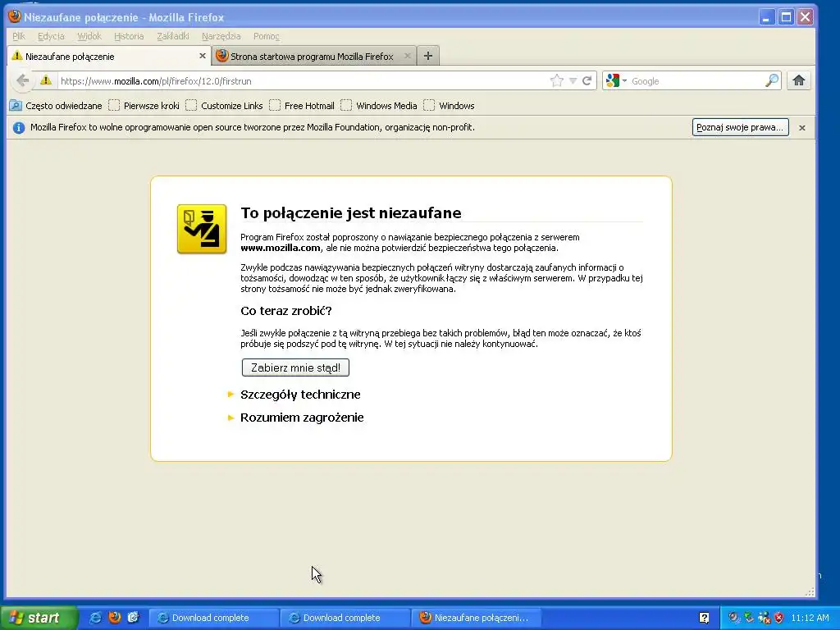The height and width of the screenshot is (630, 840).
Task: Click the red security shield tray icon
Action: pos(779,618)
